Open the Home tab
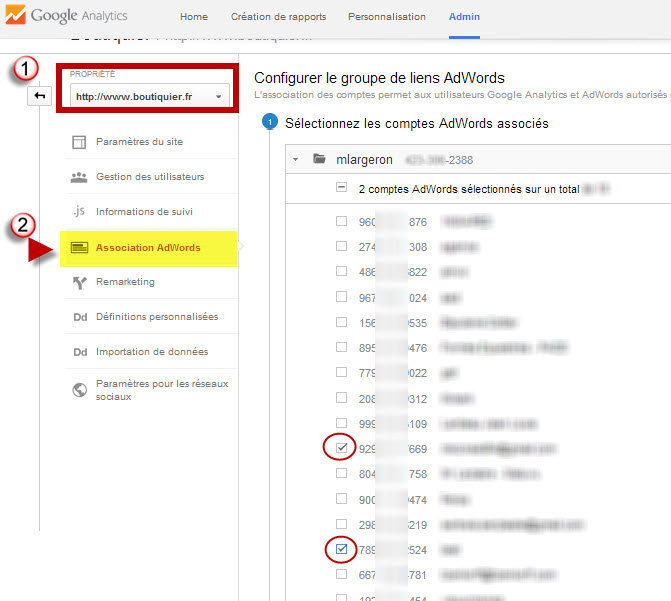 coord(194,17)
